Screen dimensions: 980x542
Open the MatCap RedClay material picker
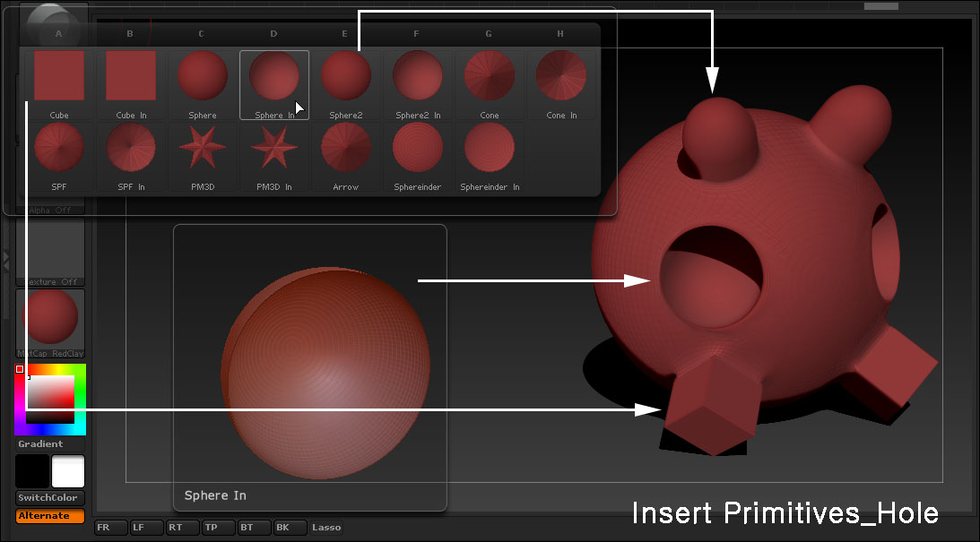coord(50,323)
